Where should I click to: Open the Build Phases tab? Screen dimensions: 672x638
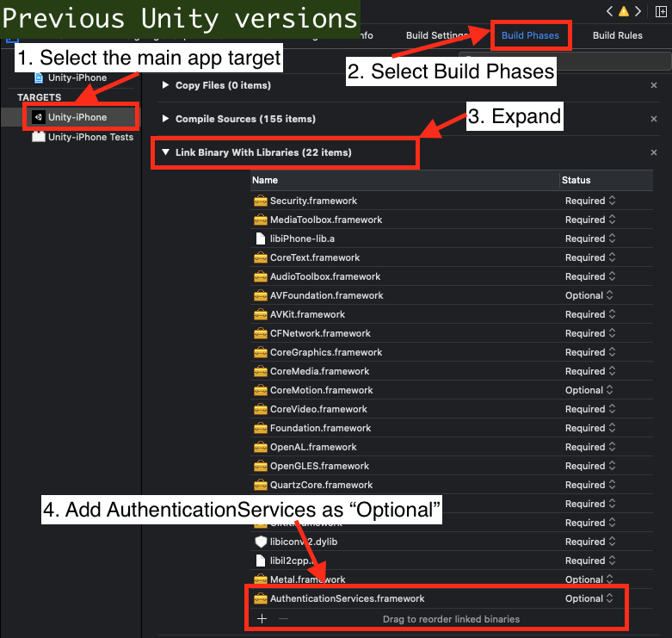[x=530, y=35]
